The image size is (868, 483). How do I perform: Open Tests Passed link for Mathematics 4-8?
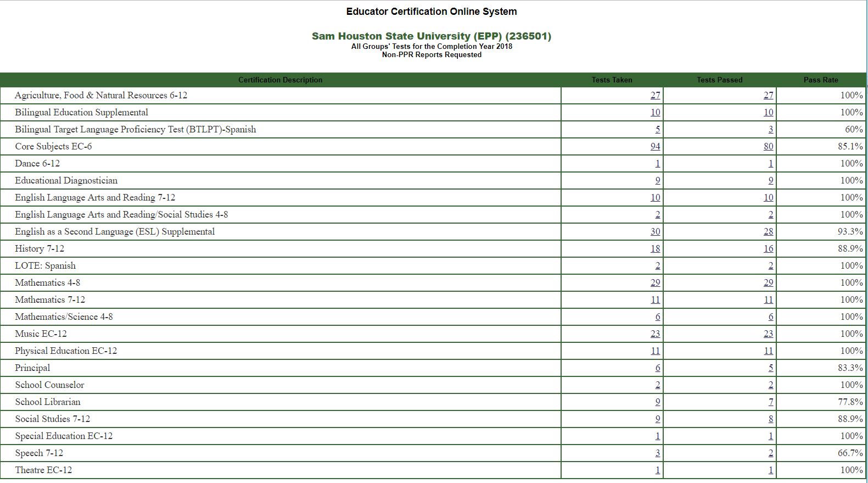[x=768, y=282]
